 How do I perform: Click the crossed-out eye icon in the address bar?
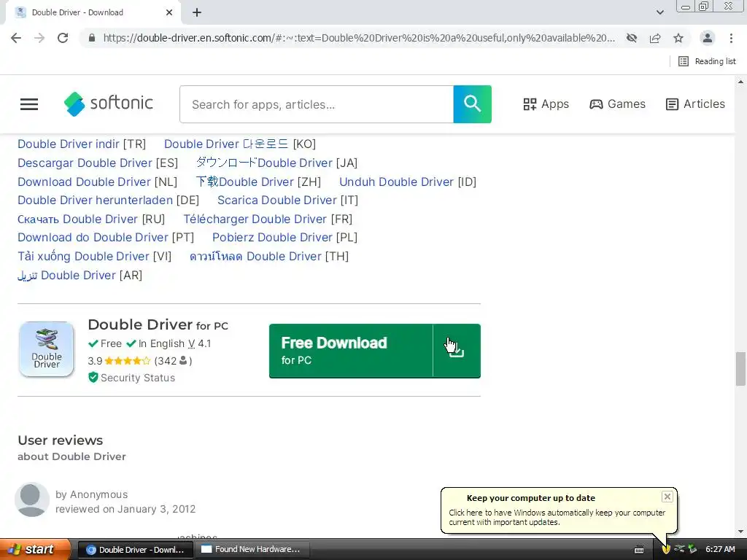[x=632, y=38]
